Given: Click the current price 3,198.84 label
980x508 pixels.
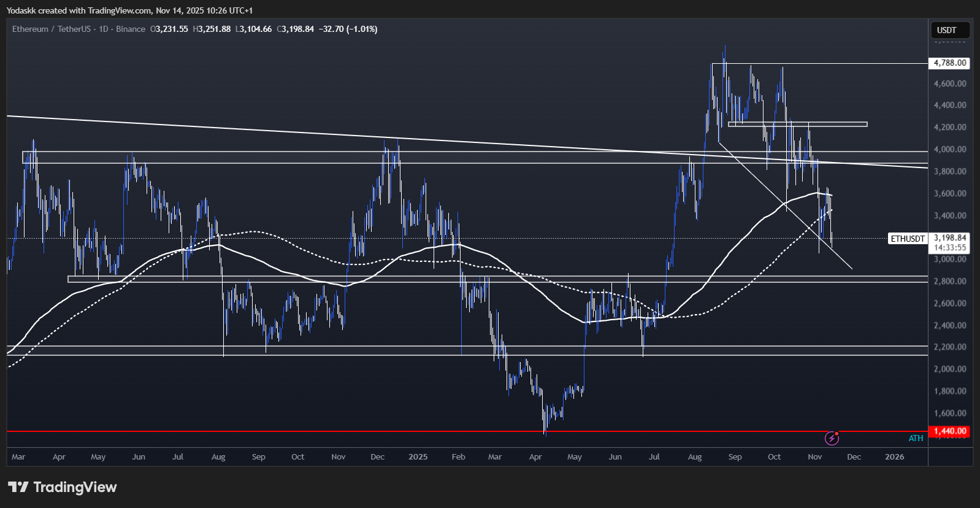Looking at the screenshot, I should tap(949, 237).
